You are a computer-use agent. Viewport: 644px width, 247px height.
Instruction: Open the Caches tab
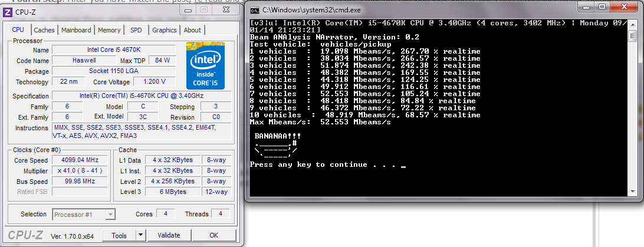pos(44,30)
